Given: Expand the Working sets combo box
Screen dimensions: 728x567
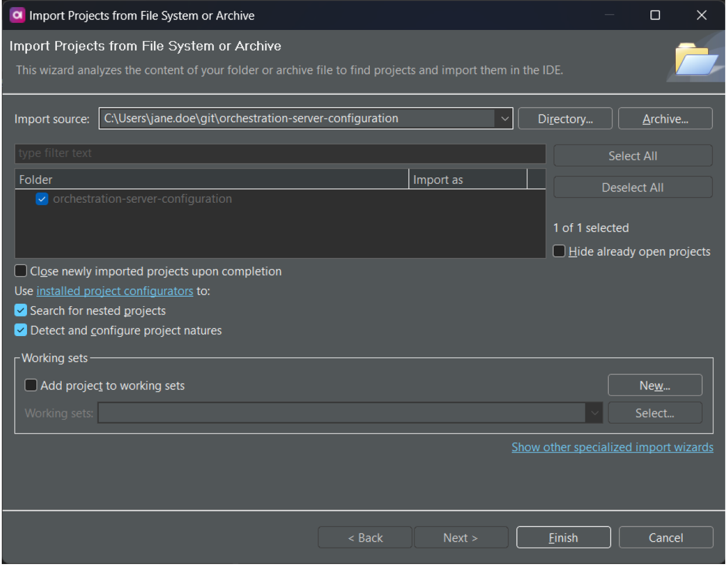Looking at the screenshot, I should (594, 413).
